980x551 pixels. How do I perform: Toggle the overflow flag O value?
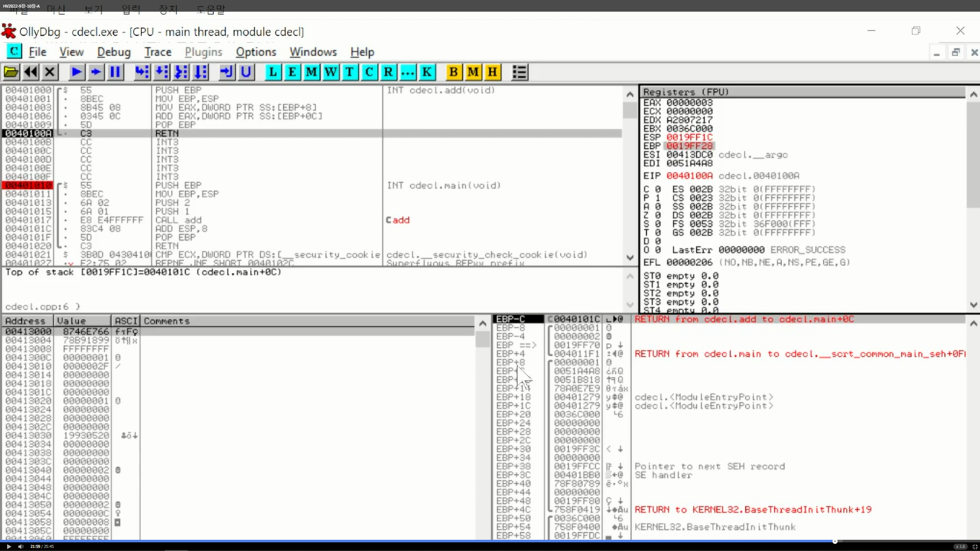click(x=657, y=250)
